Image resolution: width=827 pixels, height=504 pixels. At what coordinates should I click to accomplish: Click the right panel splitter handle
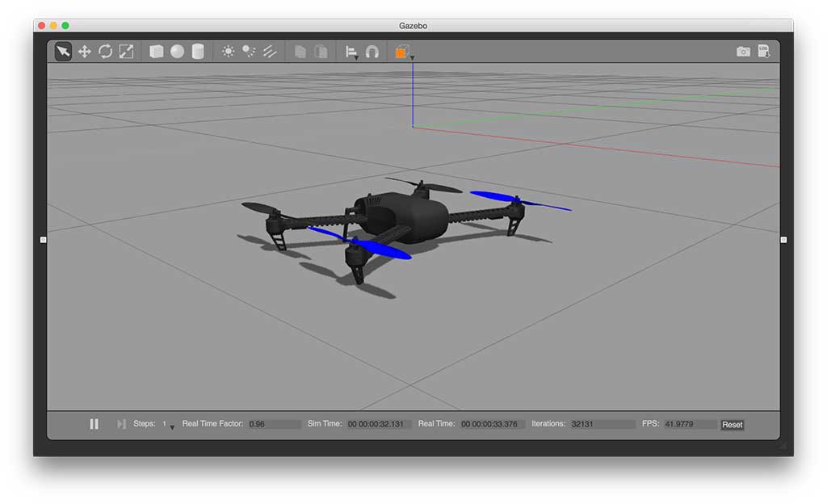pos(783,240)
